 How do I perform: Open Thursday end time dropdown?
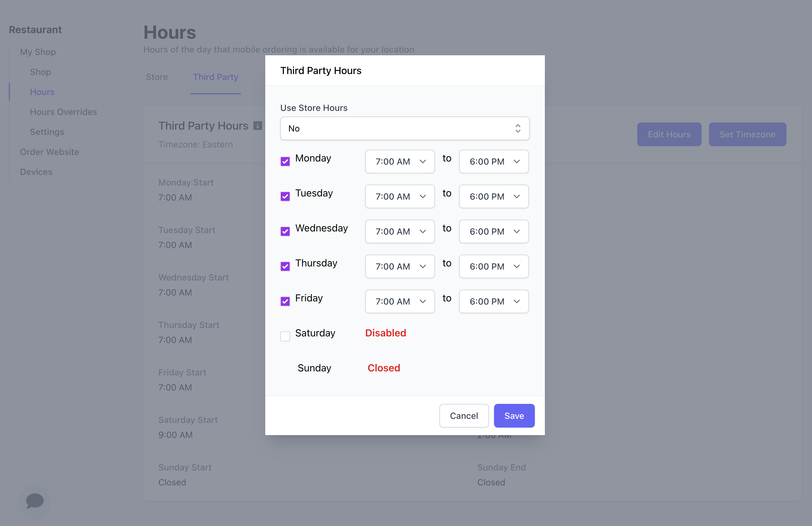click(494, 266)
